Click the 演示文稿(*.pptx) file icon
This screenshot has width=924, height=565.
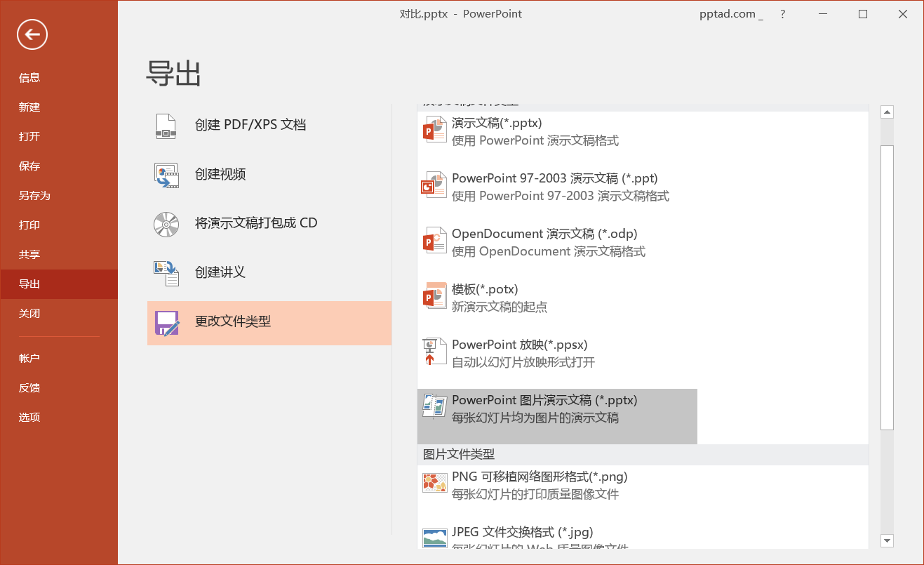(435, 130)
